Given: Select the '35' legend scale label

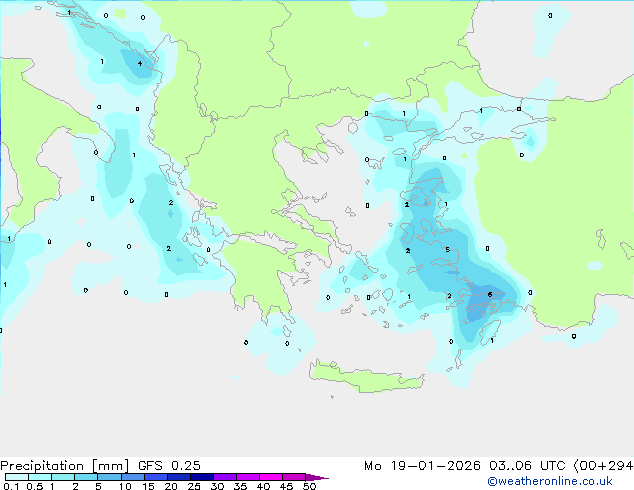Looking at the screenshot, I should coord(240,486).
